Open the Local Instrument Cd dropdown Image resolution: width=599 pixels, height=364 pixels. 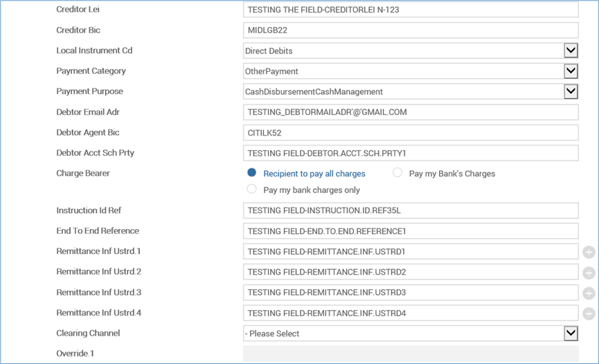coord(570,51)
